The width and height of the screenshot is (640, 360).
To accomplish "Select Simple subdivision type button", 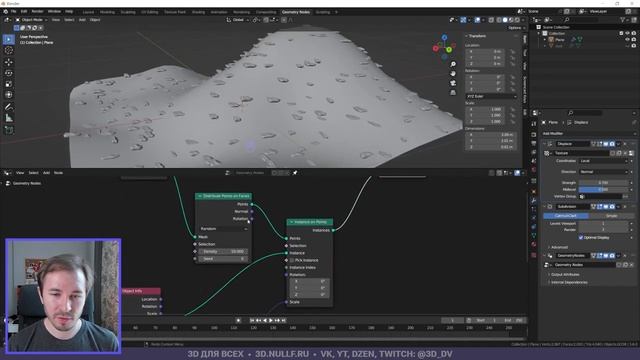I will [611, 216].
